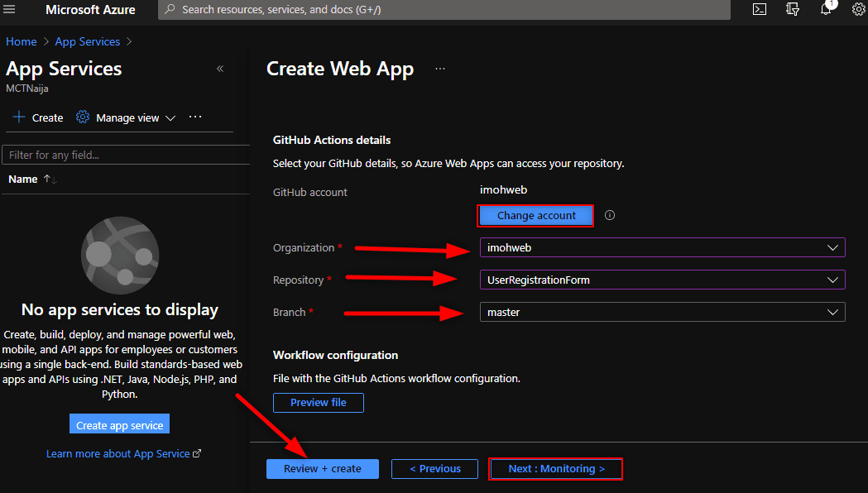Screen dimensions: 868x493
Task: Click the GitHub Actions details heading
Action: tap(332, 140)
